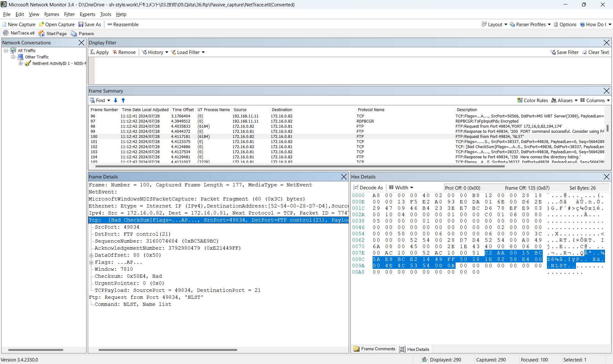Open the Decode As option
Viewport: 613px width, 364px height.
[x=368, y=188]
